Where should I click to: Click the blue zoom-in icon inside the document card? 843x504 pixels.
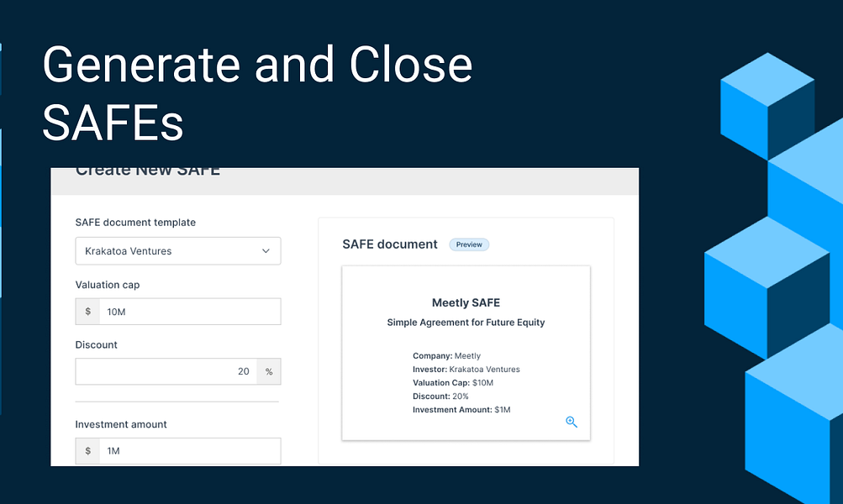coord(572,422)
